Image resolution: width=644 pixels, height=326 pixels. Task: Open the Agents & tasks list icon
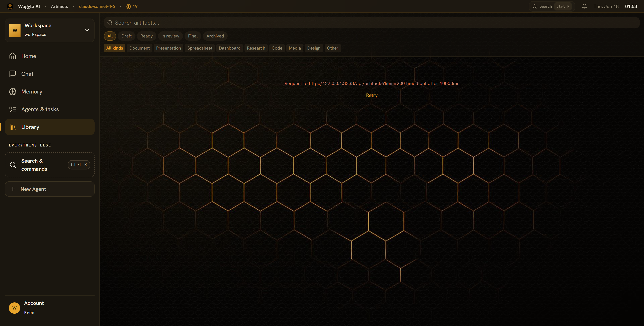pyautogui.click(x=12, y=109)
